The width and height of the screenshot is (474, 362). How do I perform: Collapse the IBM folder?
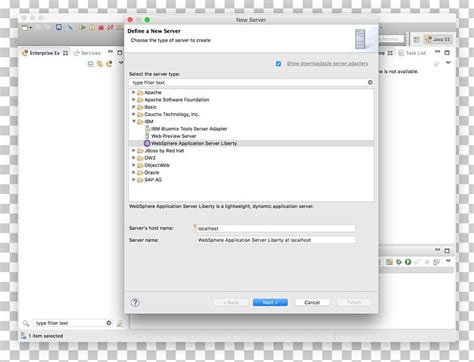[134, 121]
